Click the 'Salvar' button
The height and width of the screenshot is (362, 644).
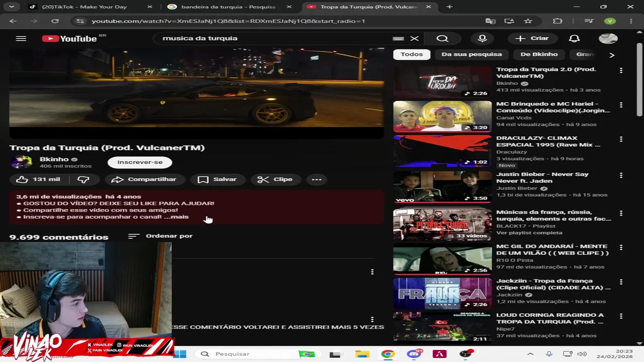coord(217,179)
